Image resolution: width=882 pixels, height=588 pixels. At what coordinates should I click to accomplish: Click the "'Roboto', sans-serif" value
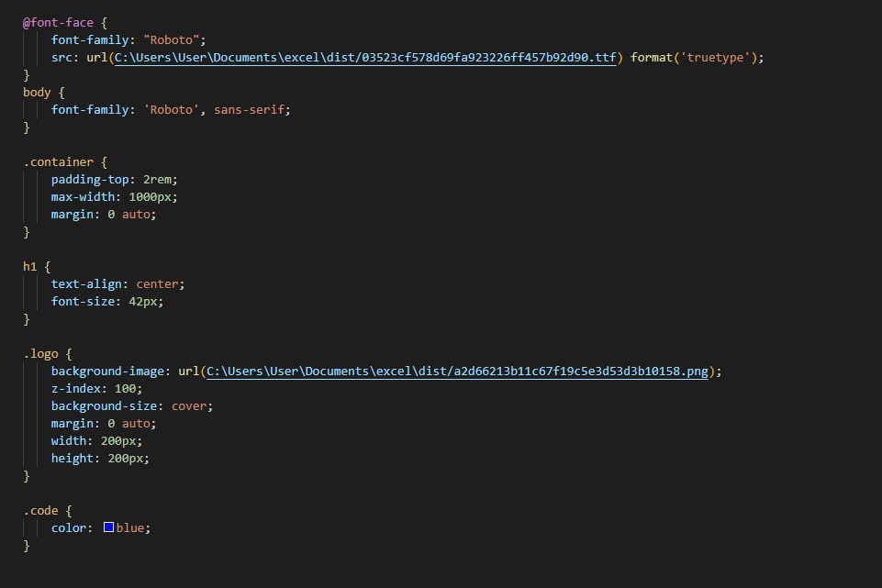[214, 109]
